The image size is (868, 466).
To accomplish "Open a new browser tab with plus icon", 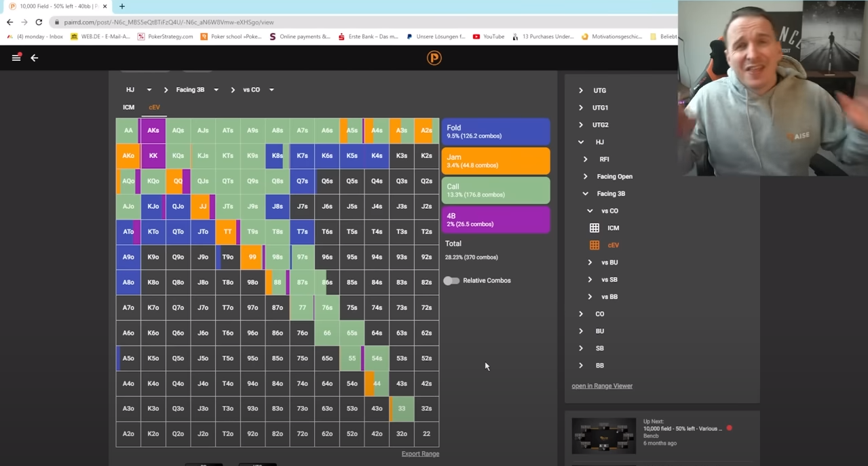I will coord(122,6).
